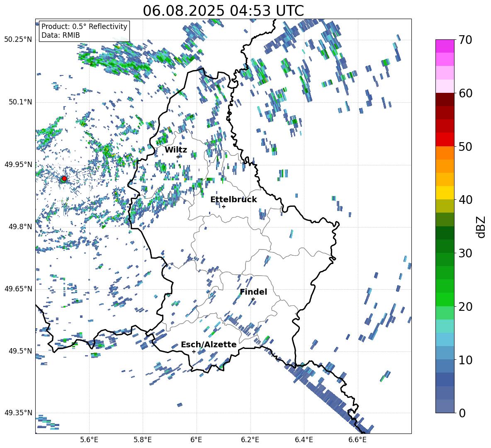Screen dimensions: 491x448
Task: Click colorbar tick label 60
Action: 465,93
